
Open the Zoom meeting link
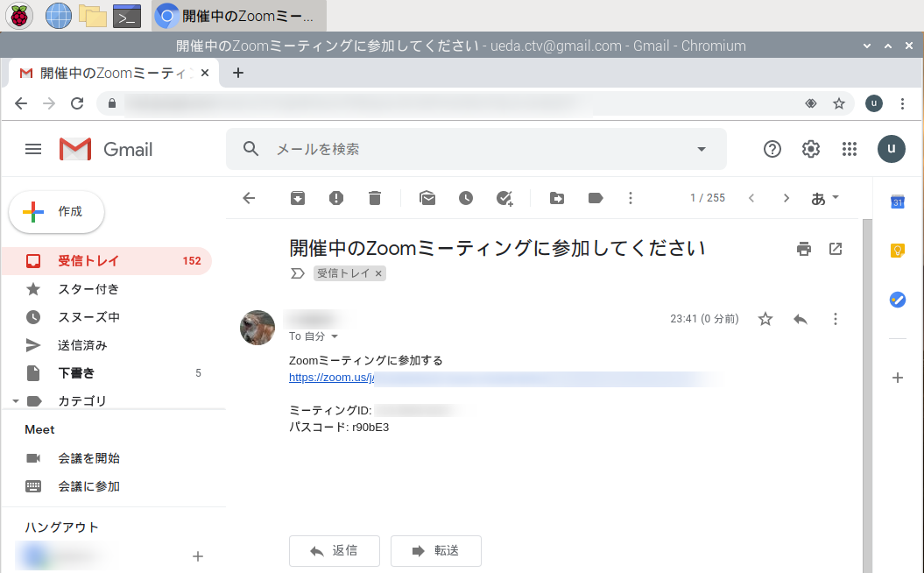[x=331, y=378]
